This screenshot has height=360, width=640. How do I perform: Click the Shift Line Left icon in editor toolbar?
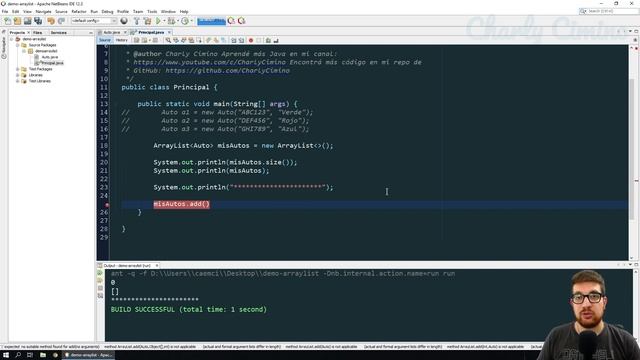point(234,40)
